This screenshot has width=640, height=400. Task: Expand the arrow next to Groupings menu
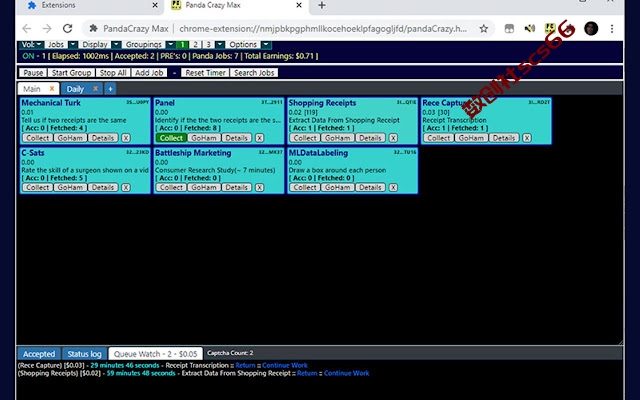click(x=171, y=44)
